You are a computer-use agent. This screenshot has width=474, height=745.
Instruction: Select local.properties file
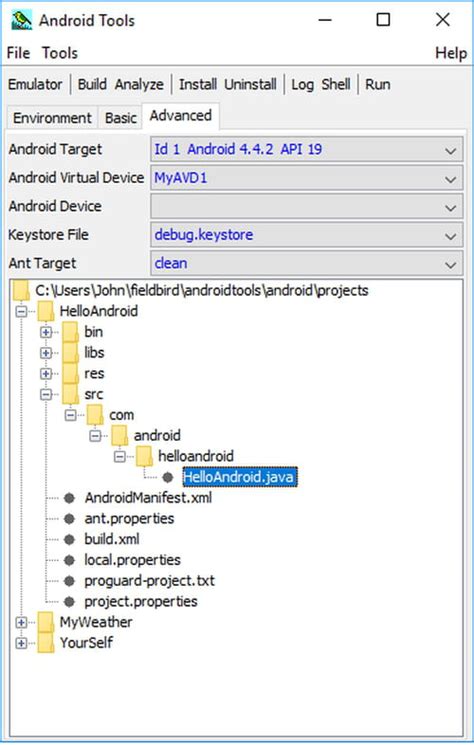click(133, 560)
